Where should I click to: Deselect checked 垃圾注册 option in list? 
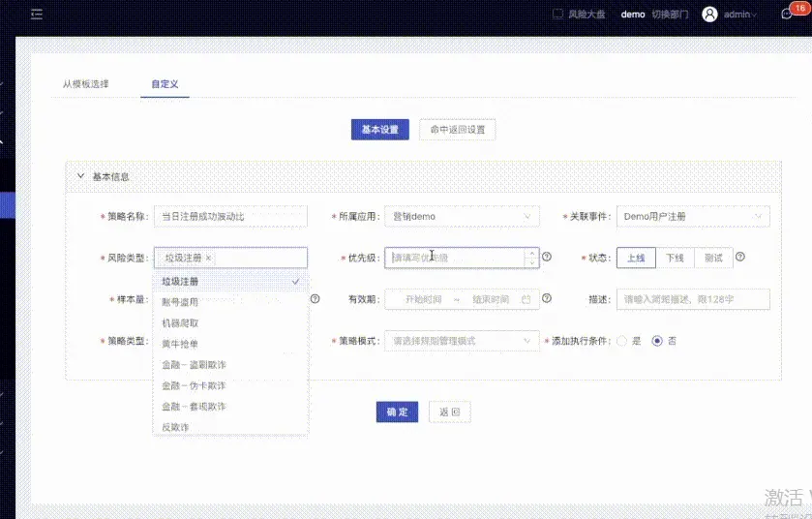(x=230, y=282)
